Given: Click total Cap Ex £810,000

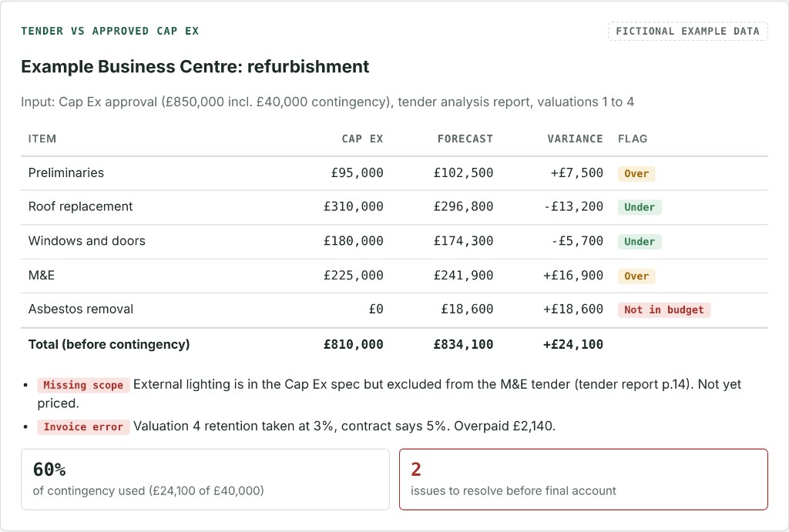Looking at the screenshot, I should [353, 344].
